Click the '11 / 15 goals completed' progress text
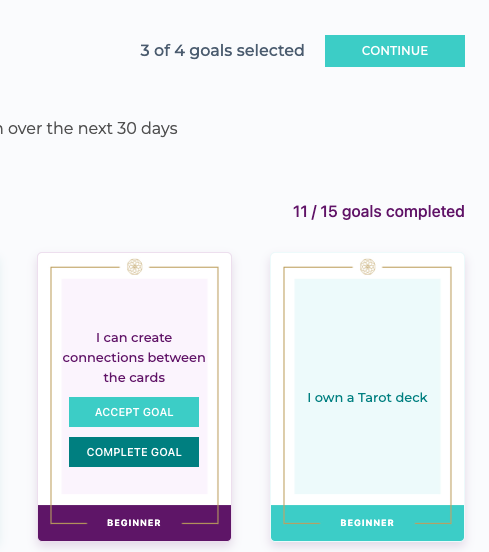Screen dimensions: 489x552 tap(379, 212)
